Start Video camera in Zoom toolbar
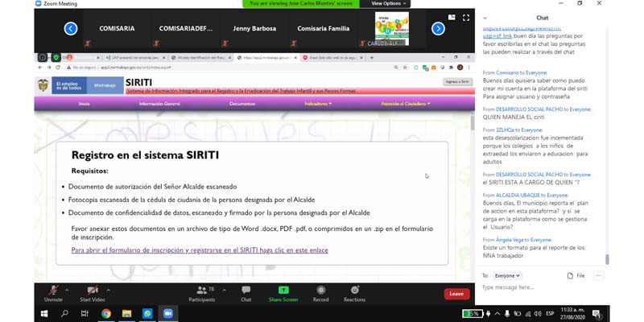 (93, 294)
